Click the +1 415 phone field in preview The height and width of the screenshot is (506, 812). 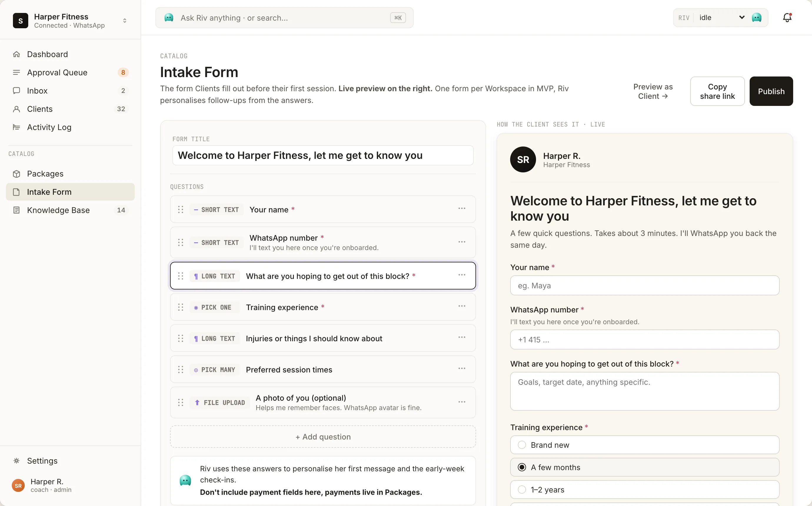(x=645, y=340)
